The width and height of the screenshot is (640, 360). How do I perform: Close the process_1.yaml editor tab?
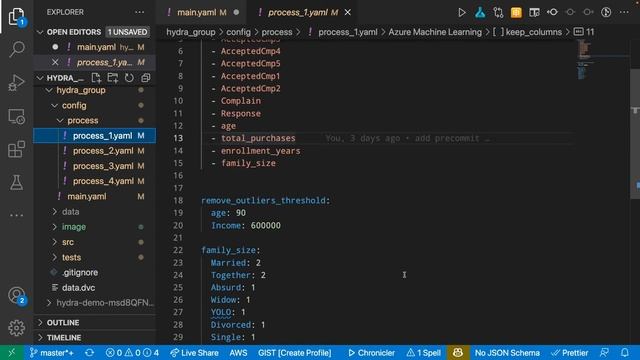(x=348, y=13)
